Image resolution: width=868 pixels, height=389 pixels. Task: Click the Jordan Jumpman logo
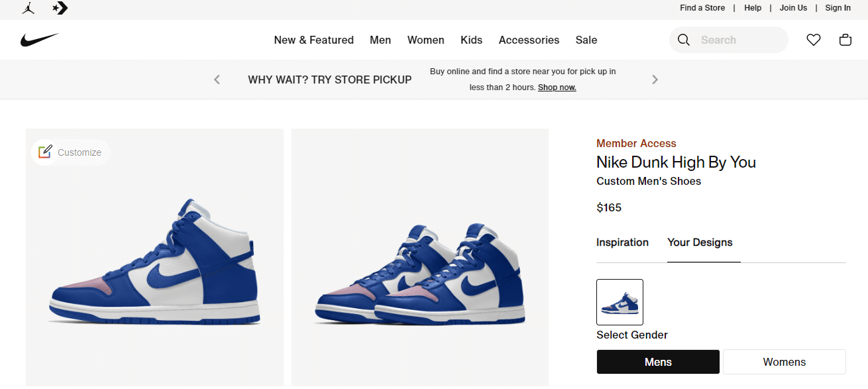coord(28,9)
